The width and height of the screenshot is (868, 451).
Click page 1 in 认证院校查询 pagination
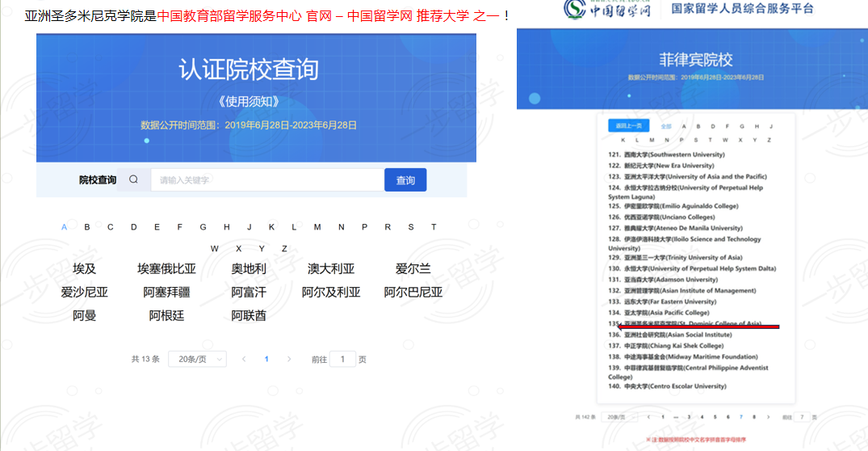tap(266, 359)
